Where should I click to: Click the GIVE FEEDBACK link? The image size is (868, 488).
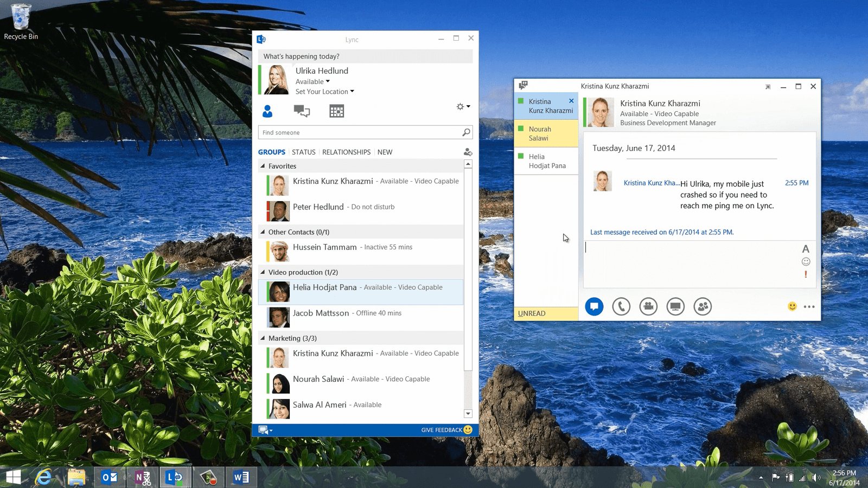click(x=441, y=429)
